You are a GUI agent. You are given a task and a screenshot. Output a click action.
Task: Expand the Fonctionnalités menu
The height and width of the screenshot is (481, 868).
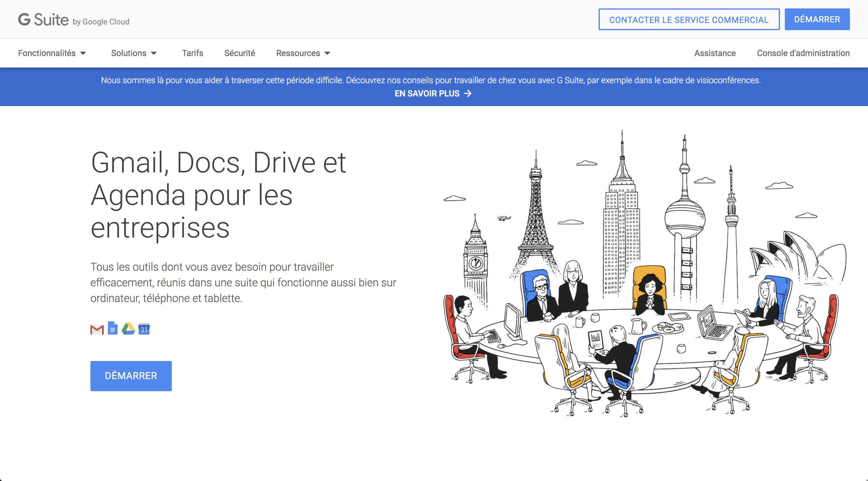coord(47,53)
